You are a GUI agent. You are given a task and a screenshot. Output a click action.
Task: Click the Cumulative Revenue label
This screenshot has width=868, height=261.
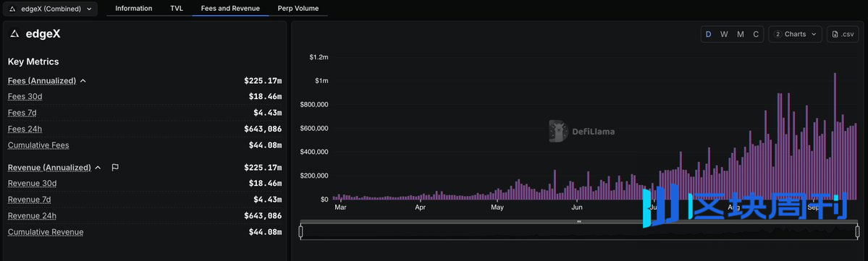46,231
